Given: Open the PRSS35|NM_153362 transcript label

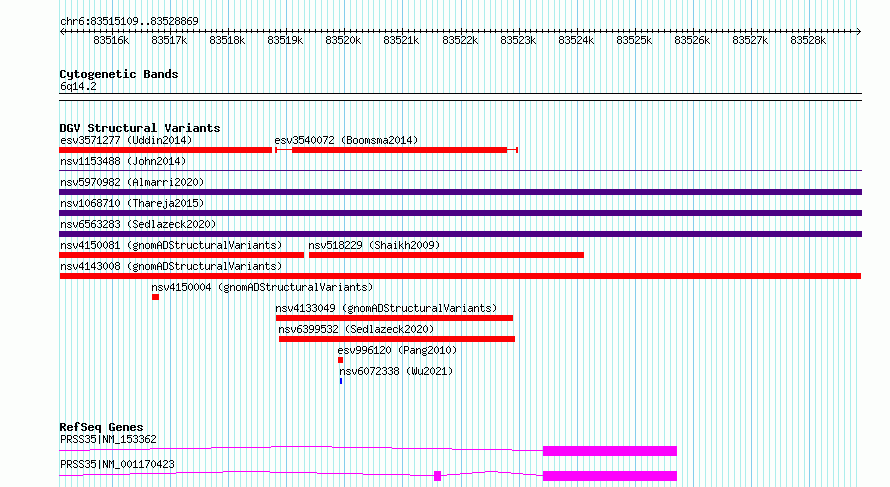Looking at the screenshot, I should pos(108,439).
